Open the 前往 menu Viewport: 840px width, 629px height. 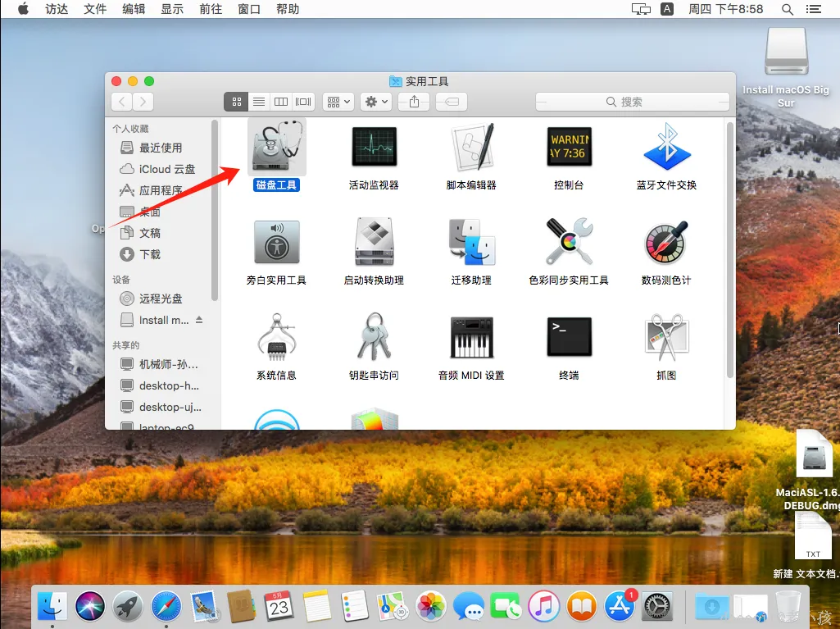(x=211, y=9)
